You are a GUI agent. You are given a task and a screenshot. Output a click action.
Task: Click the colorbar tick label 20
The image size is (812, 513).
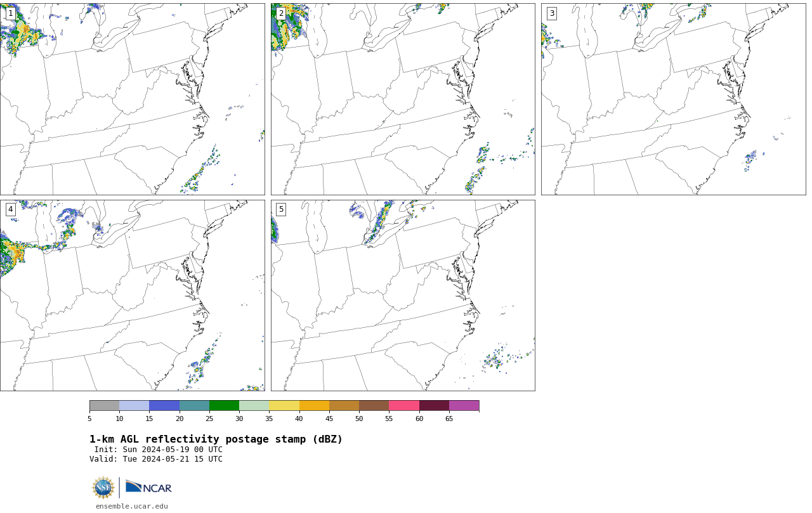[180, 419]
